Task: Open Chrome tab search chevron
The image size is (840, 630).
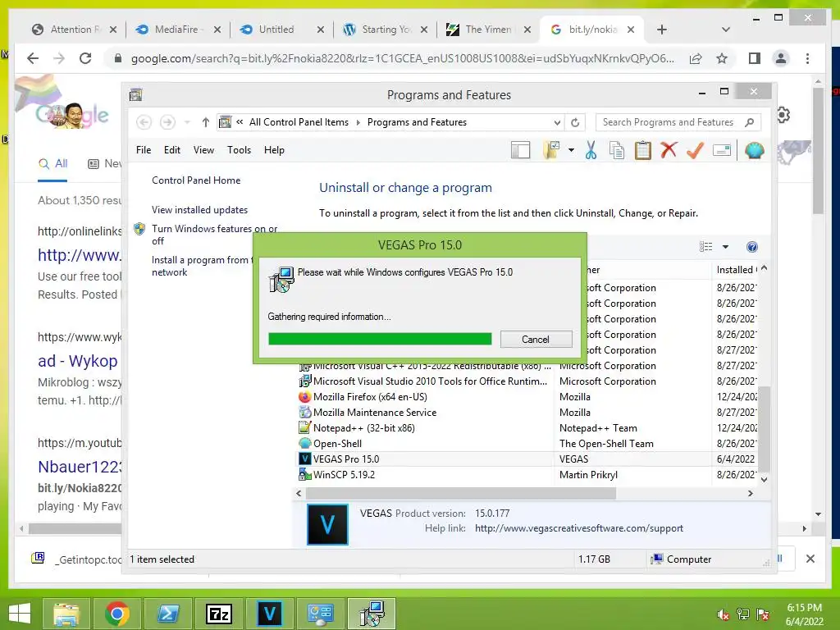Action: click(x=726, y=30)
